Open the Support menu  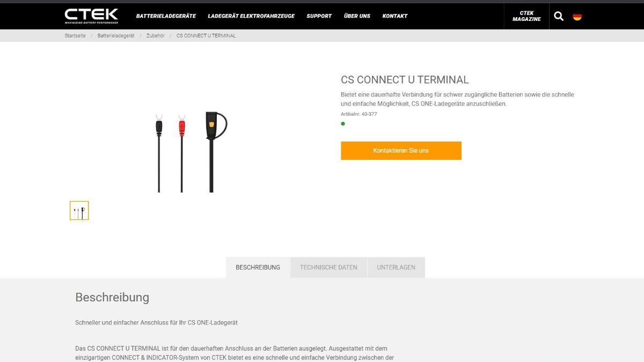pos(319,16)
